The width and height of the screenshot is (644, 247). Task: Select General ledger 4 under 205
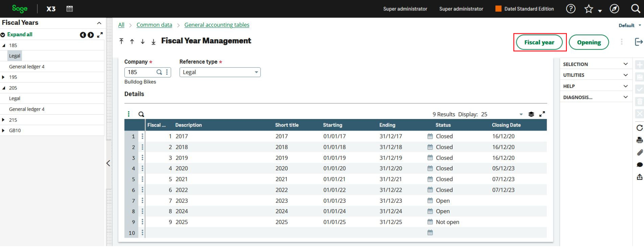pos(26,109)
